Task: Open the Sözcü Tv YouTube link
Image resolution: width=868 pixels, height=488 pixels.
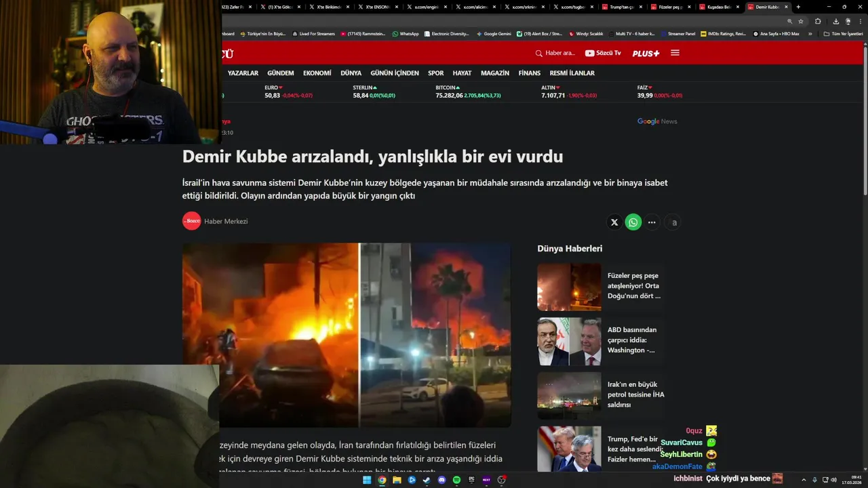Action: [x=603, y=53]
